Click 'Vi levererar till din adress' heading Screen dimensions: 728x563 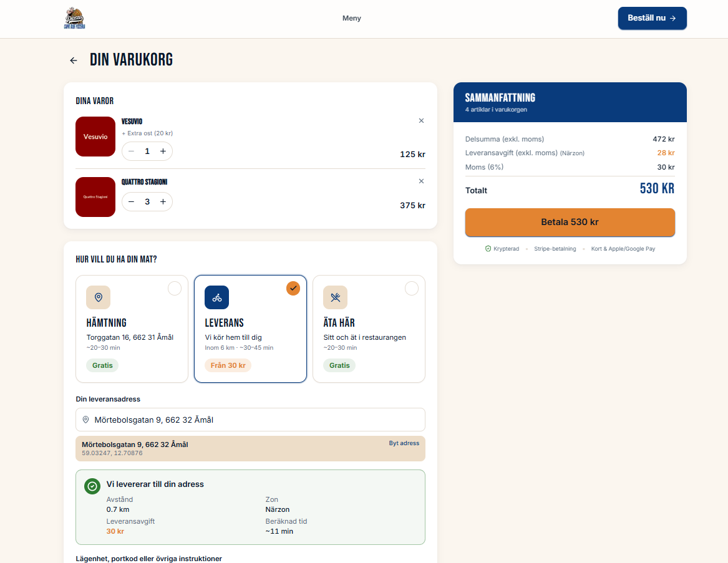pyautogui.click(x=155, y=484)
